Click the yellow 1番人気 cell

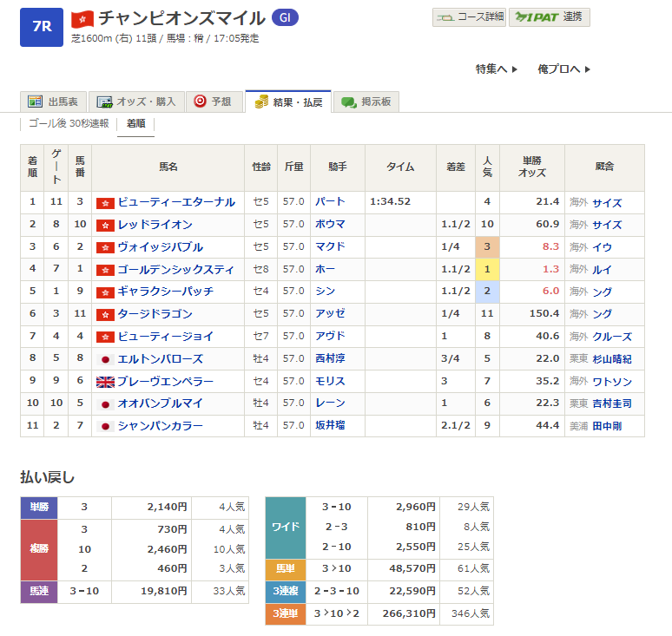(x=487, y=270)
